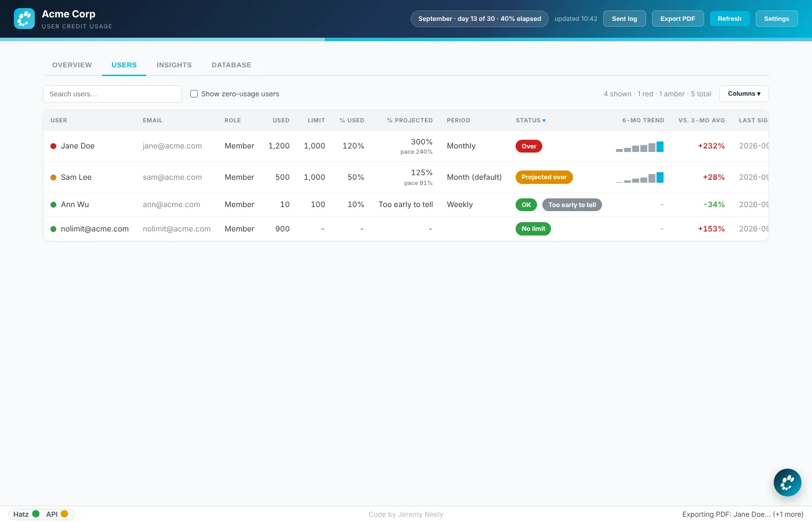Click the +153% value for nolimit user

711,229
